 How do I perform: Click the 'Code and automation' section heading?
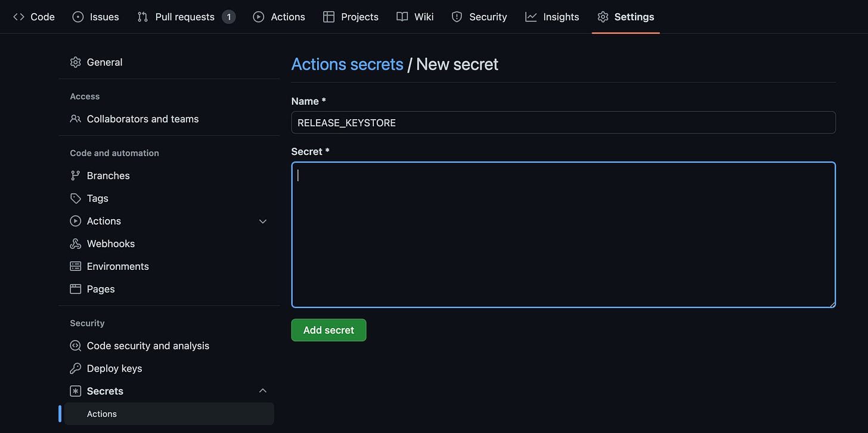point(114,152)
